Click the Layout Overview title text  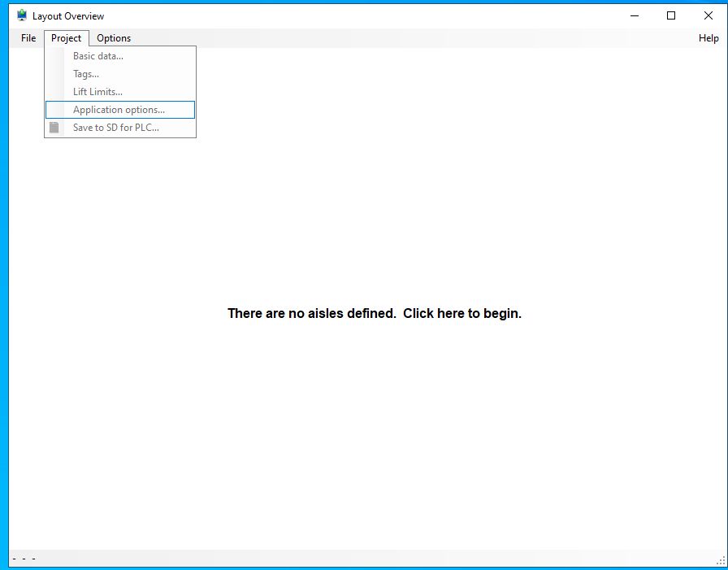tap(68, 16)
